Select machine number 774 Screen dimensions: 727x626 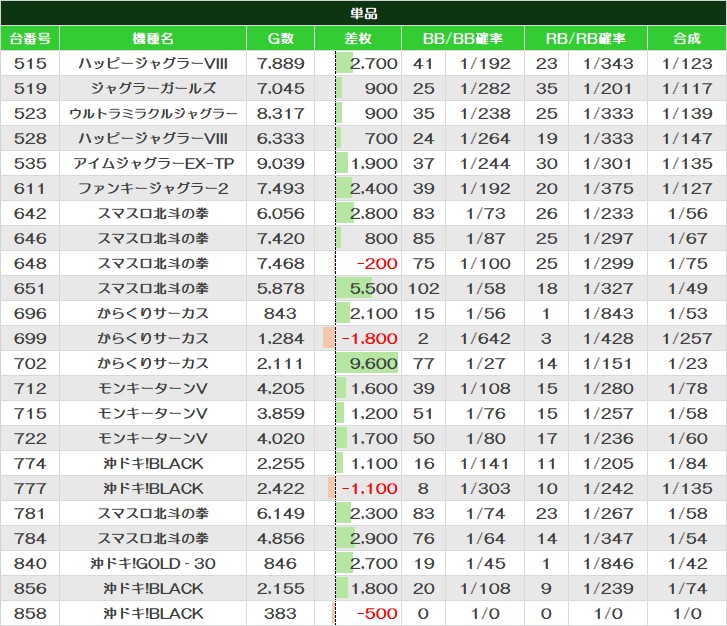coord(30,464)
